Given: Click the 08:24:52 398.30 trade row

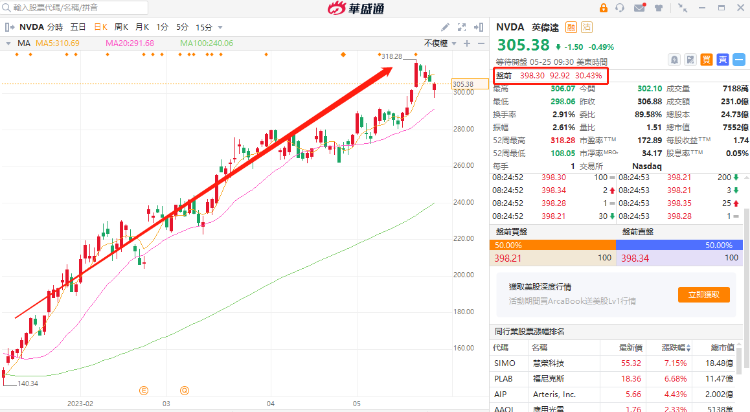Looking at the screenshot, I should click(x=553, y=177).
